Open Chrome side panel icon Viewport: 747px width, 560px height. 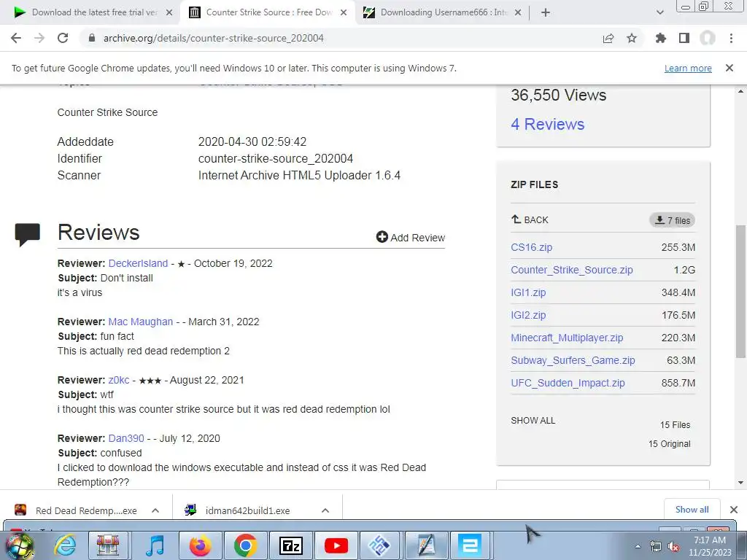(684, 38)
